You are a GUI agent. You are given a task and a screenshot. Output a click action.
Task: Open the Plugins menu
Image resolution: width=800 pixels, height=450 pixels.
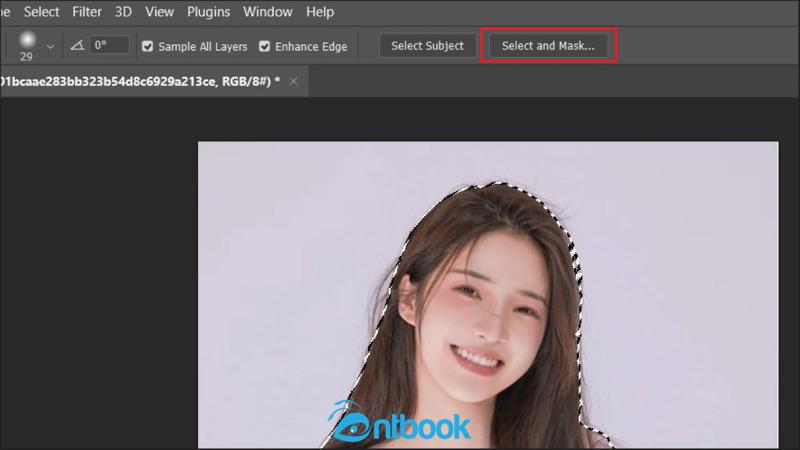coord(208,12)
